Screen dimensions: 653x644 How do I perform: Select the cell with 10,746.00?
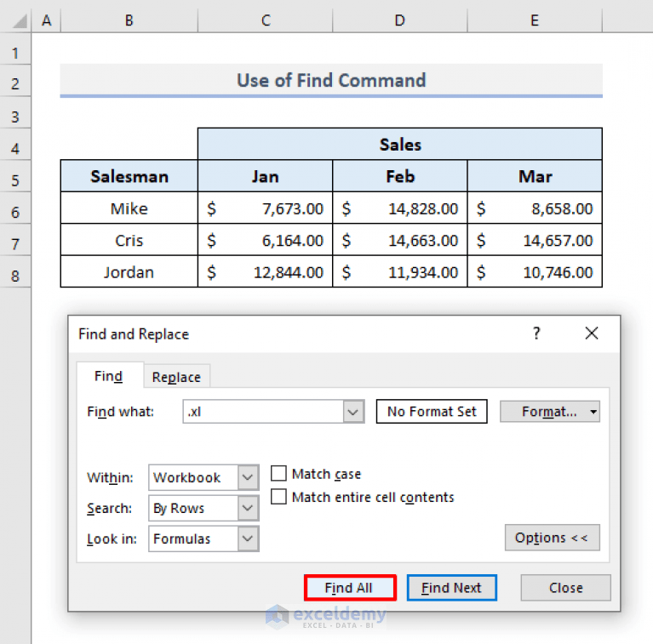(x=535, y=271)
